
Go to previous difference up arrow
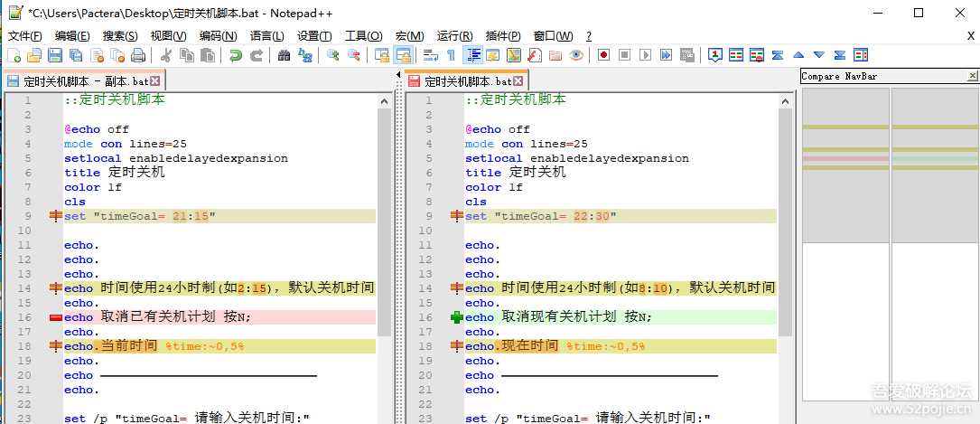[x=798, y=55]
